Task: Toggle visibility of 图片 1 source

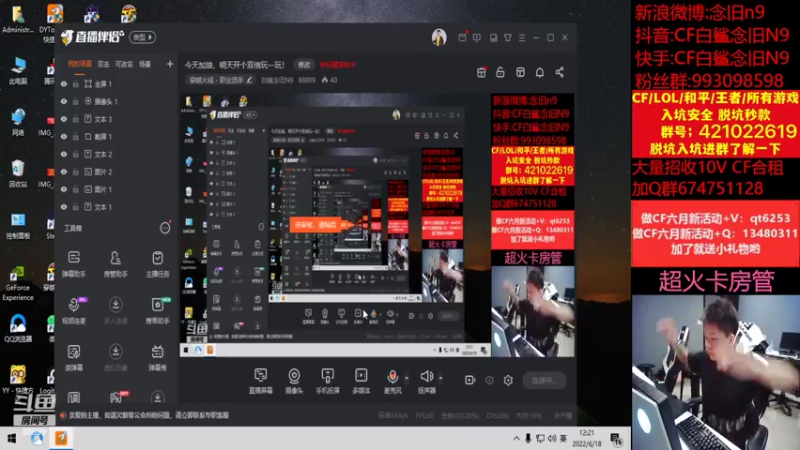Action: tap(64, 189)
